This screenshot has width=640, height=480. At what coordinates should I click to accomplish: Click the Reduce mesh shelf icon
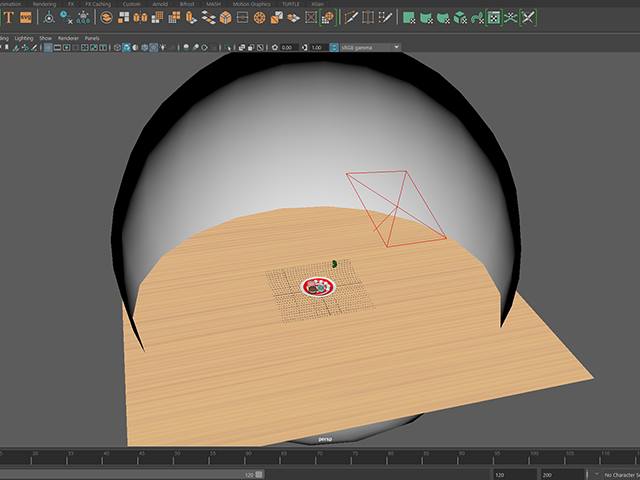pos(174,18)
